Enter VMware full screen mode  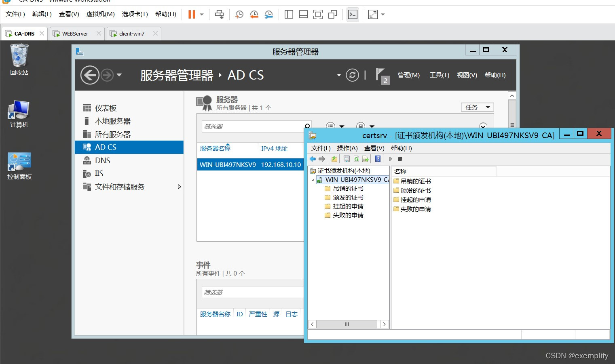click(x=318, y=15)
